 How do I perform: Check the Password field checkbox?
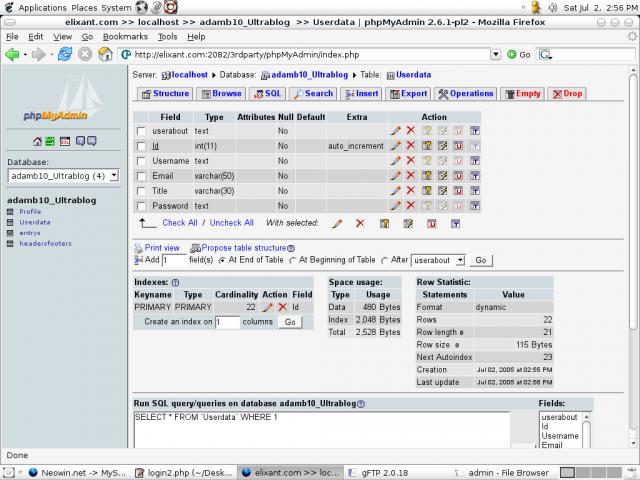(141, 206)
